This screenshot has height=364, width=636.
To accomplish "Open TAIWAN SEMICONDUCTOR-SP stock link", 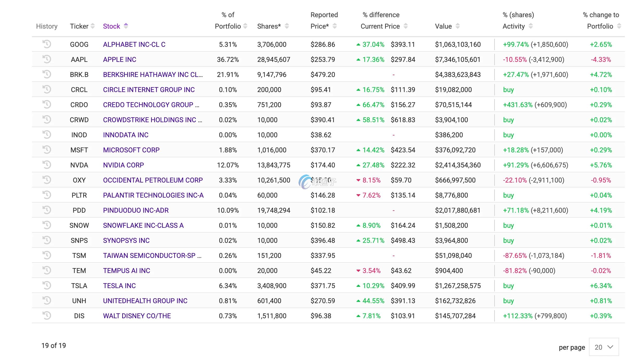I will pyautogui.click(x=152, y=256).
